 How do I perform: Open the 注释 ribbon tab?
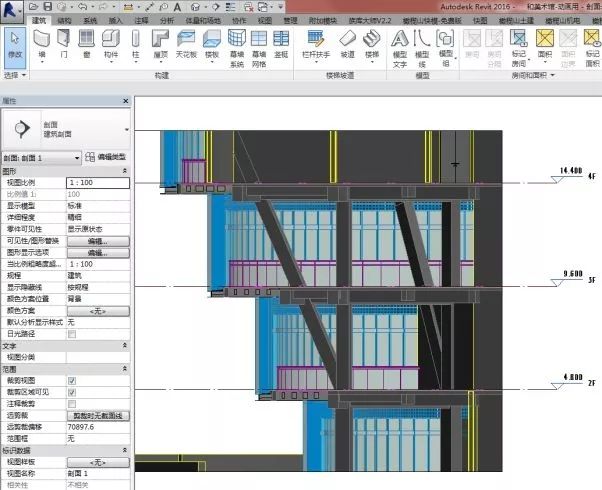141,19
